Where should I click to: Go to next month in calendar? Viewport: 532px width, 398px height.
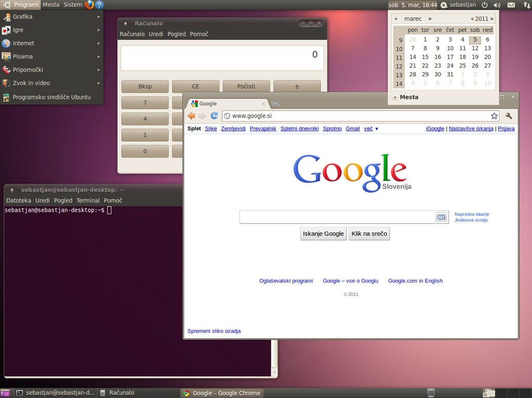point(430,19)
